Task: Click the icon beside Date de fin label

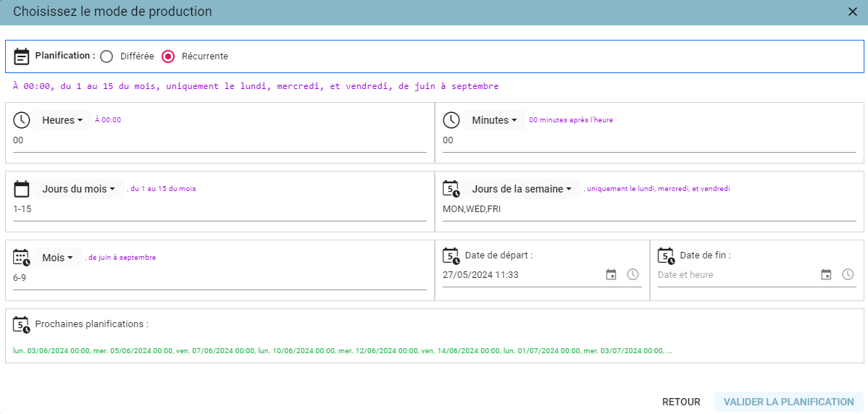Action: tap(666, 255)
